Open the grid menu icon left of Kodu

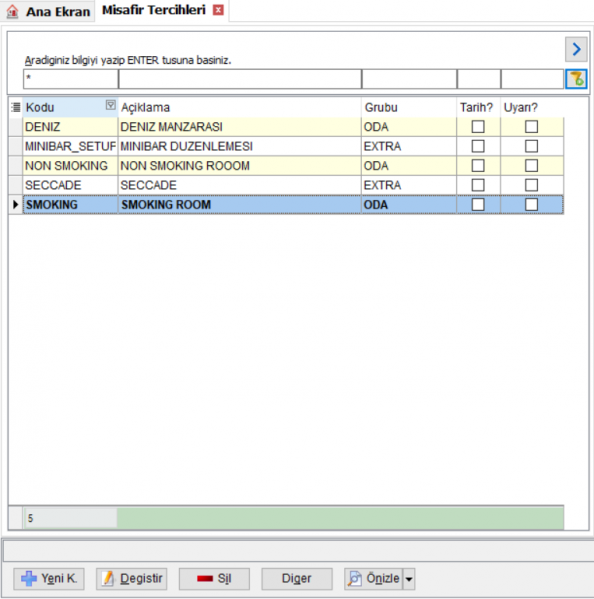click(x=16, y=107)
